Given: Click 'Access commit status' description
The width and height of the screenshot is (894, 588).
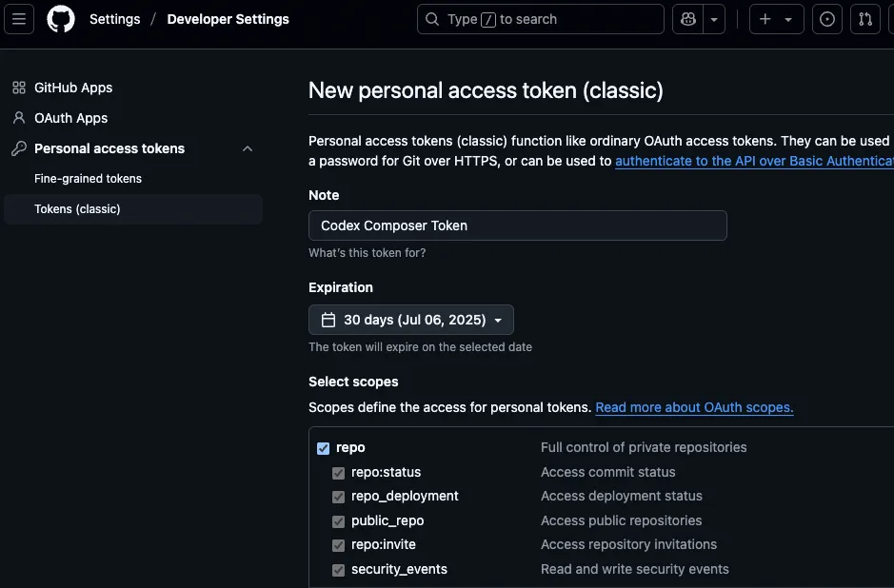Looking at the screenshot, I should pyautogui.click(x=607, y=472).
